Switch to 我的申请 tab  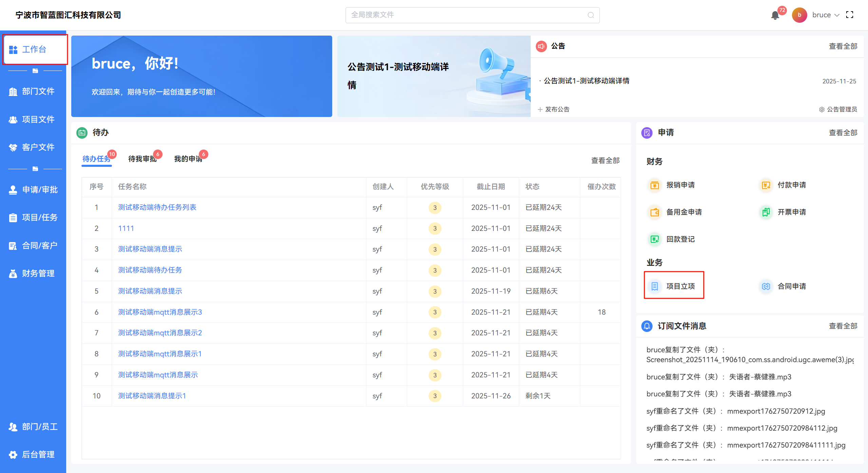(x=188, y=159)
